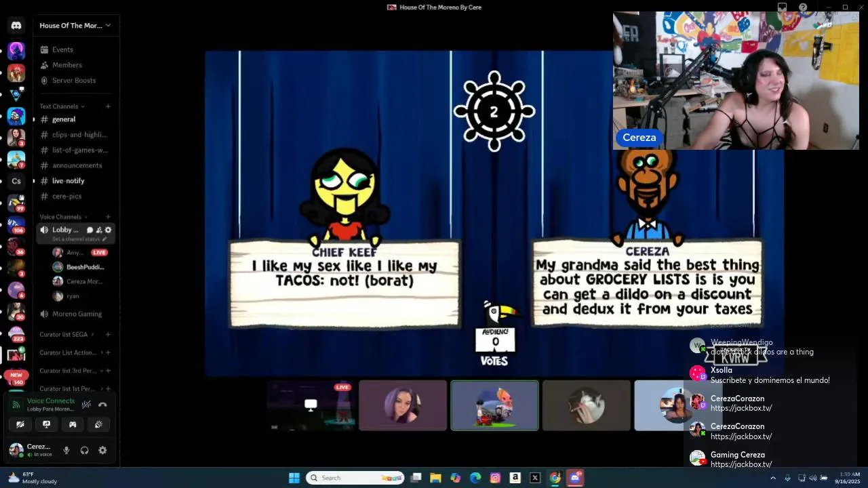Toggle screen sharing button
Screen dimensions: 868x488
click(x=46, y=424)
